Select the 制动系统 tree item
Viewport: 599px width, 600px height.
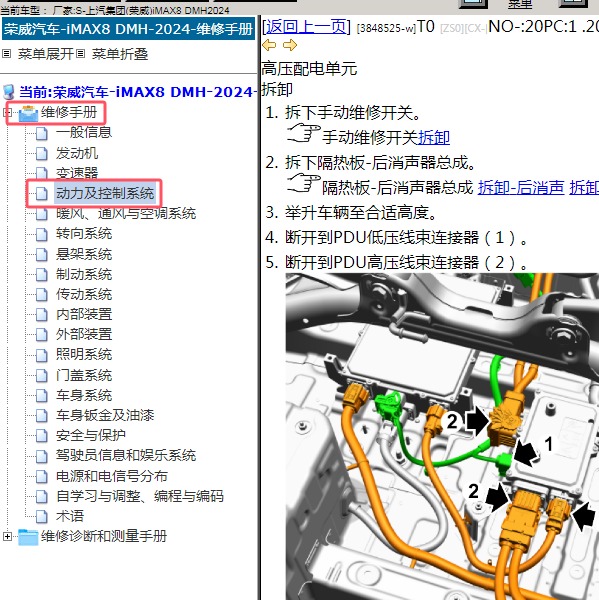pos(84,274)
